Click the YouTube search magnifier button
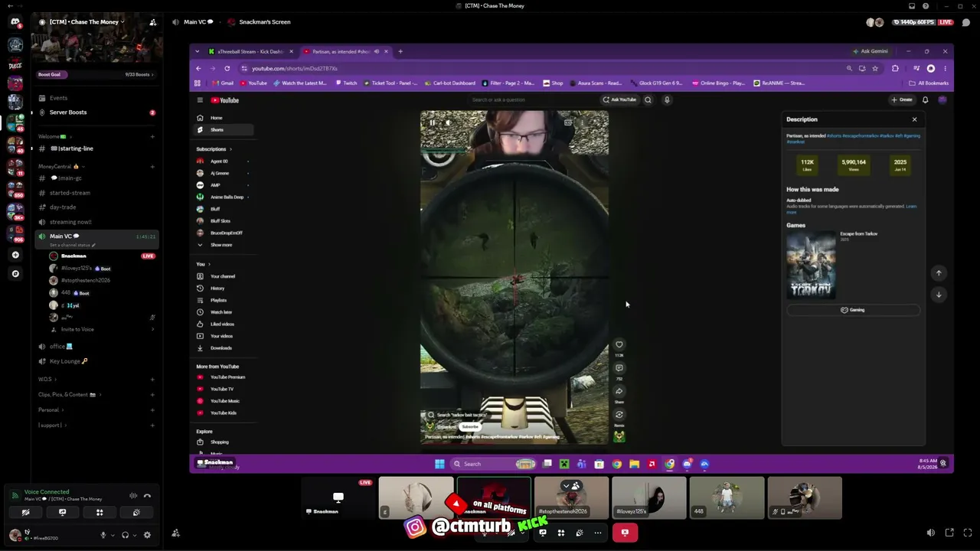This screenshot has width=980, height=551. (648, 99)
